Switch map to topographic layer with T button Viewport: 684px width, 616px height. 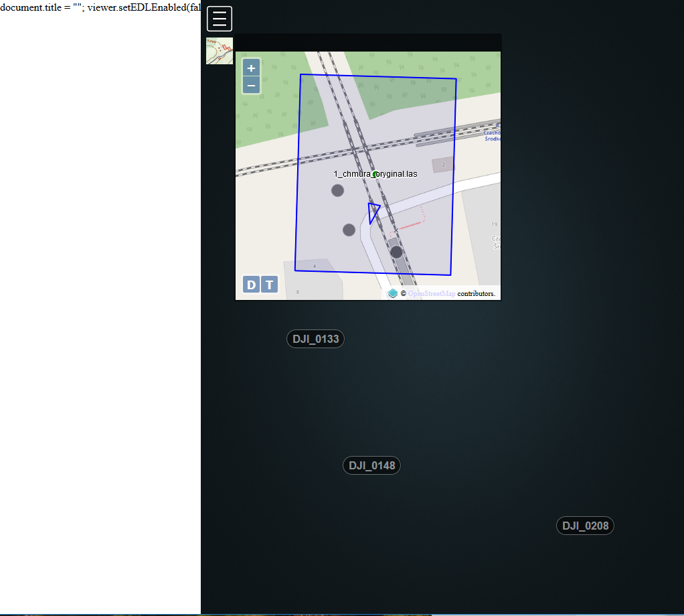269,284
